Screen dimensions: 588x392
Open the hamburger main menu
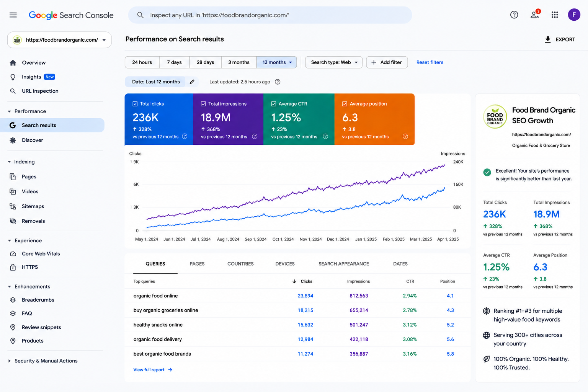point(13,15)
